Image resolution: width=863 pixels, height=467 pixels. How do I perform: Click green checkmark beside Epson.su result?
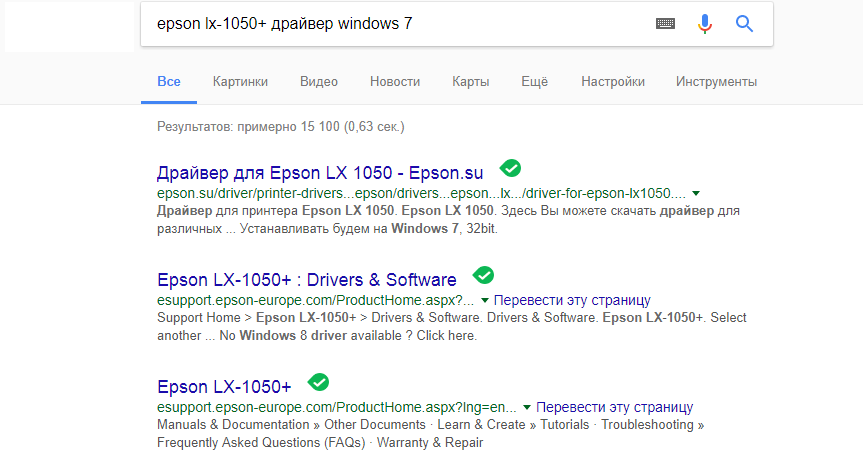510,168
